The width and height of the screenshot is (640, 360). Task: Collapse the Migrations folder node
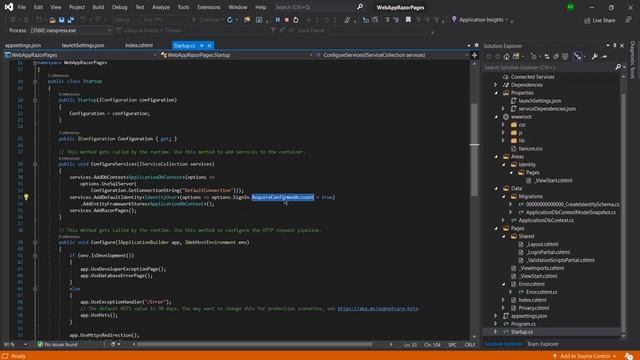tap(503, 196)
